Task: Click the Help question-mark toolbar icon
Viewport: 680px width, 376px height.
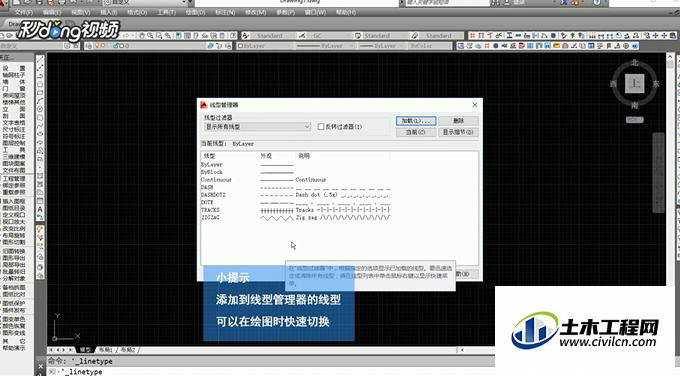Action: (x=233, y=36)
